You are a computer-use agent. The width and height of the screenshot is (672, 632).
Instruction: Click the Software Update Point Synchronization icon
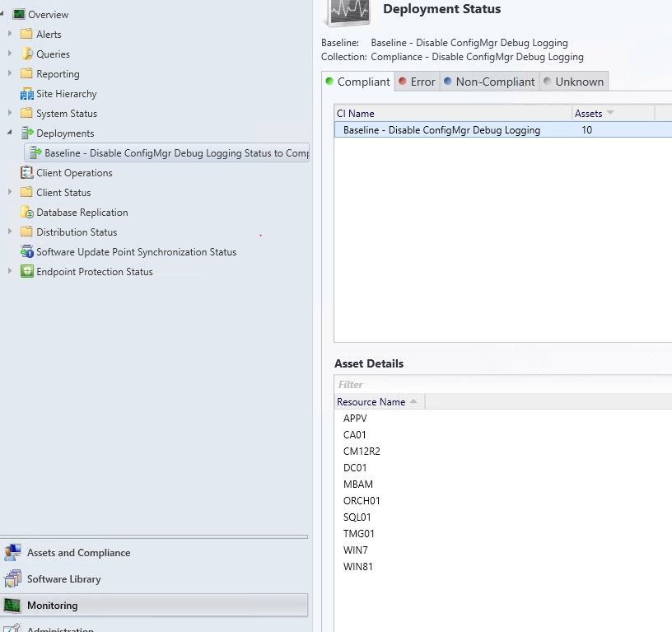pyautogui.click(x=27, y=251)
